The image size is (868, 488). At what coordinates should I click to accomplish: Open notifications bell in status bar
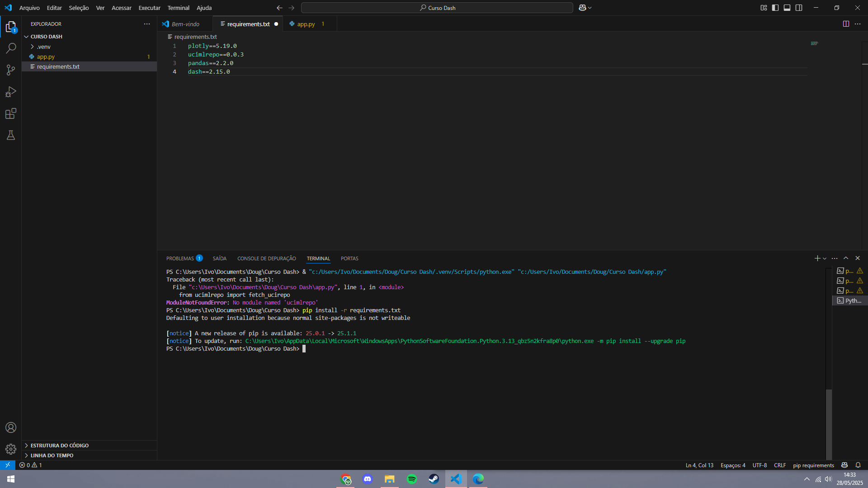point(858,465)
